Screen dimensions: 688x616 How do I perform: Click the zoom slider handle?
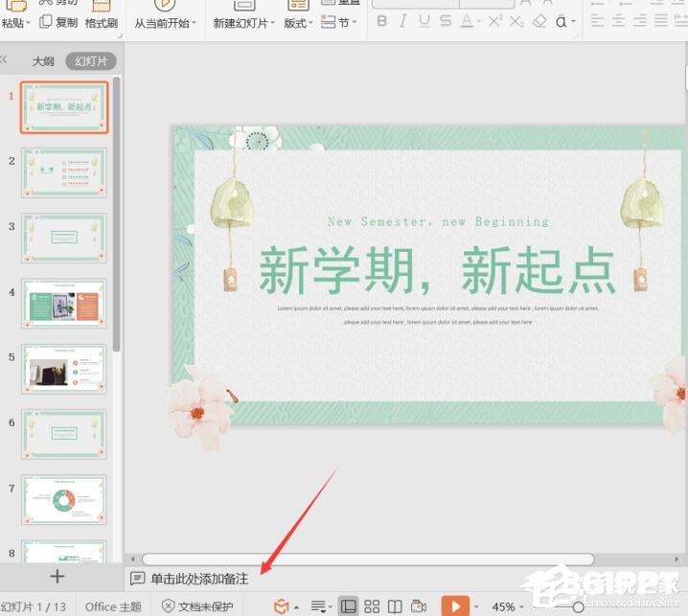[x=579, y=607]
